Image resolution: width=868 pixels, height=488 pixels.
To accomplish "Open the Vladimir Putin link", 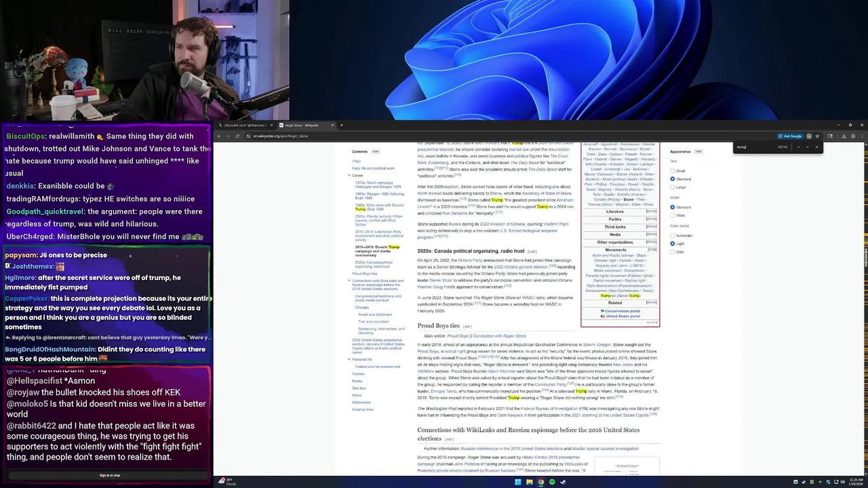I will click(556, 224).
